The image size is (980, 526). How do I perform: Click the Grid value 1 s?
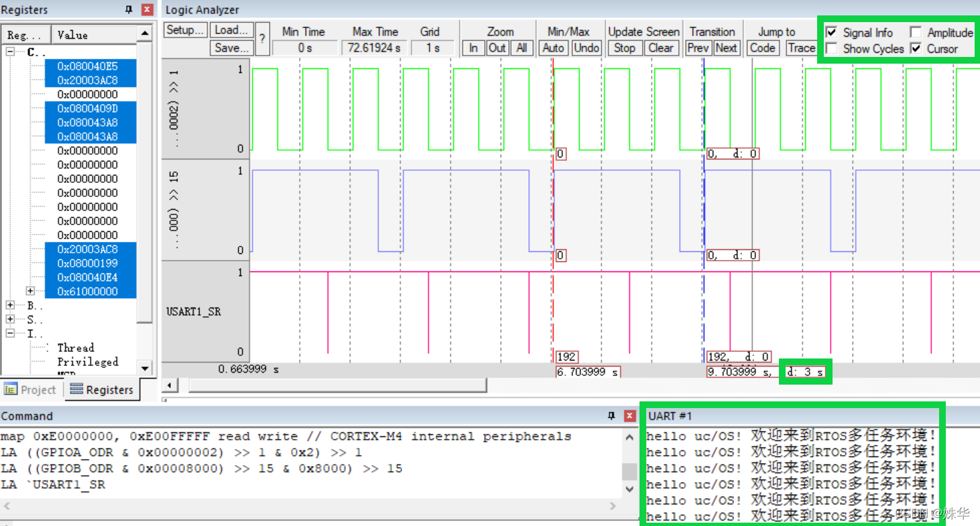click(433, 48)
